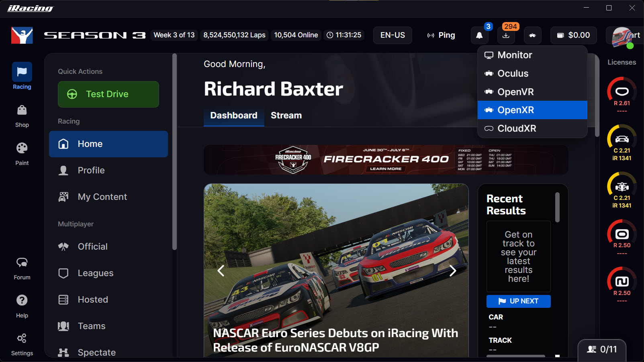Screen dimensions: 644x362
Task: Open the Profile page
Action: coord(108,171)
